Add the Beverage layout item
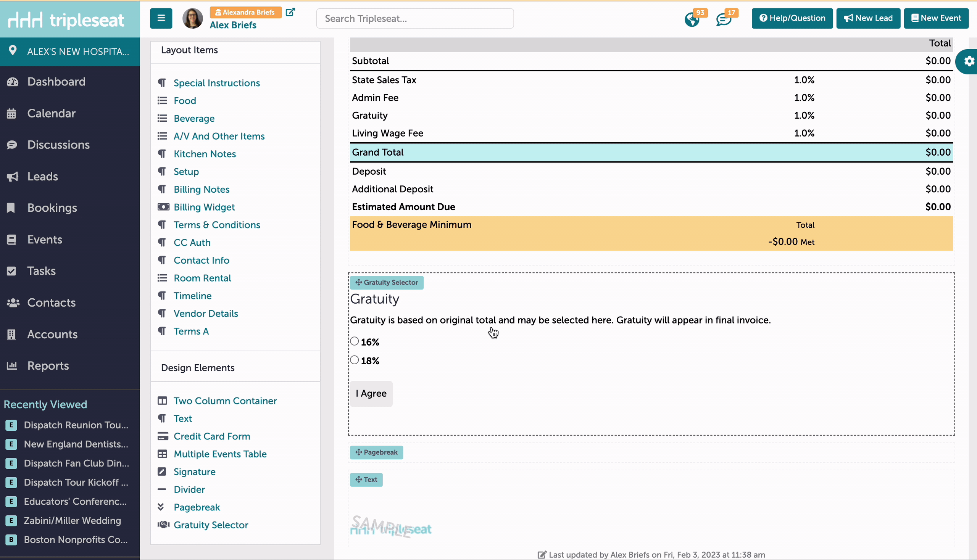This screenshot has height=560, width=977. (x=194, y=118)
